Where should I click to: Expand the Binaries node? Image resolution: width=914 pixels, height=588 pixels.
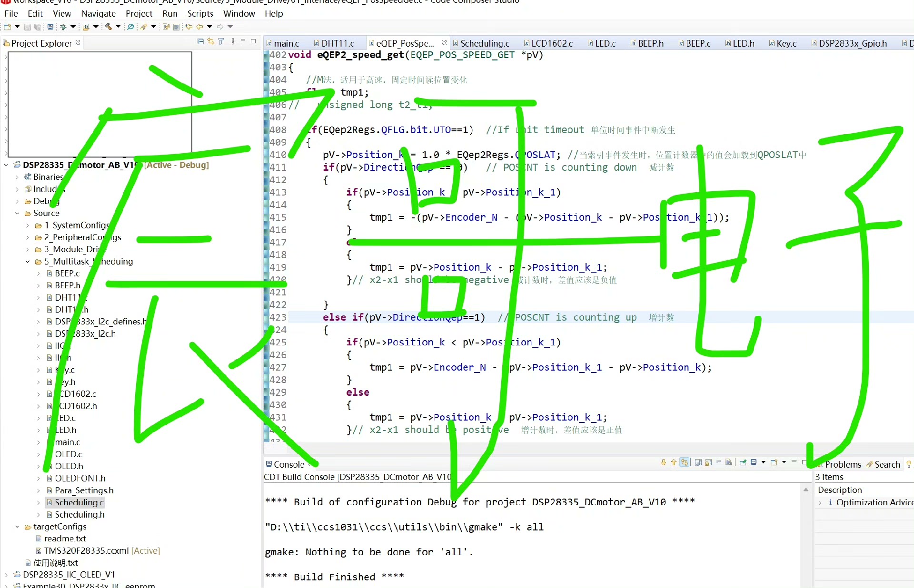[x=17, y=177]
